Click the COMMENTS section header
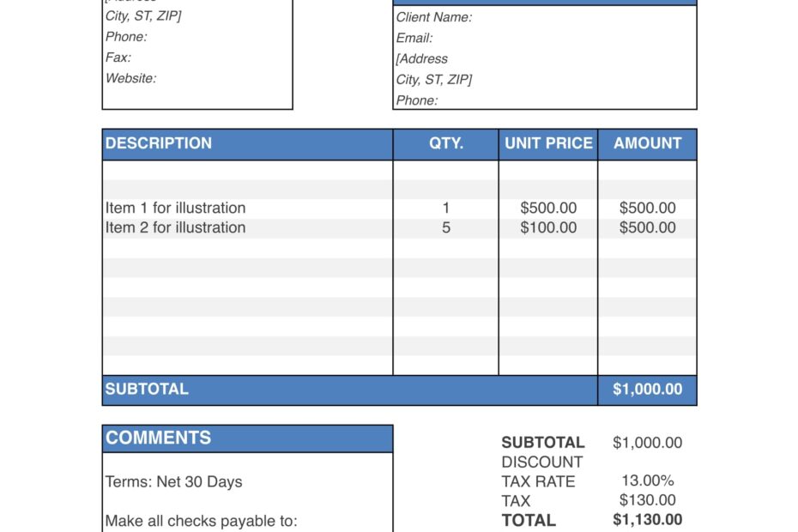798x532 pixels. pyautogui.click(x=159, y=437)
